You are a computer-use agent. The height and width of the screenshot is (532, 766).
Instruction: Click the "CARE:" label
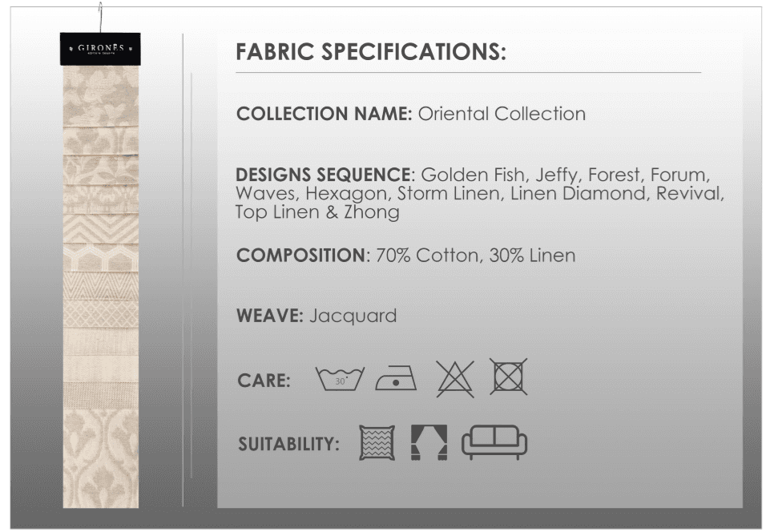click(264, 381)
